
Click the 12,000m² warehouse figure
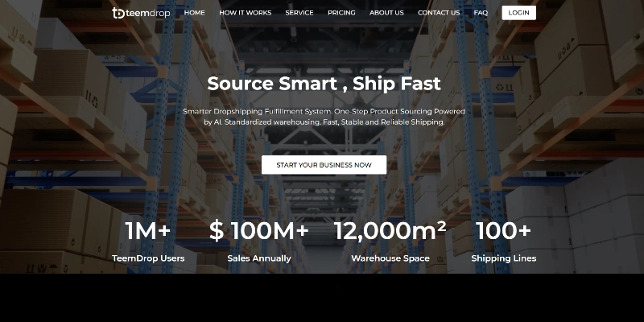(x=390, y=230)
